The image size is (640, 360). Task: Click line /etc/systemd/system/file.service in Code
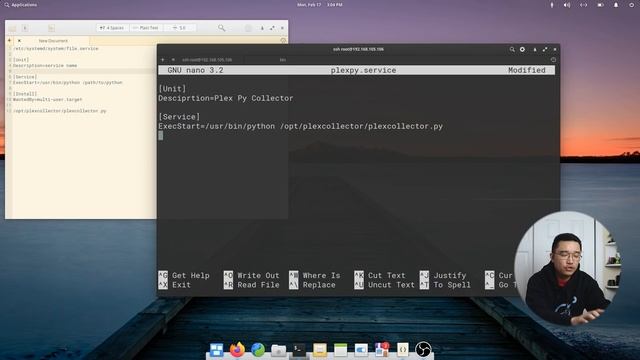56,48
